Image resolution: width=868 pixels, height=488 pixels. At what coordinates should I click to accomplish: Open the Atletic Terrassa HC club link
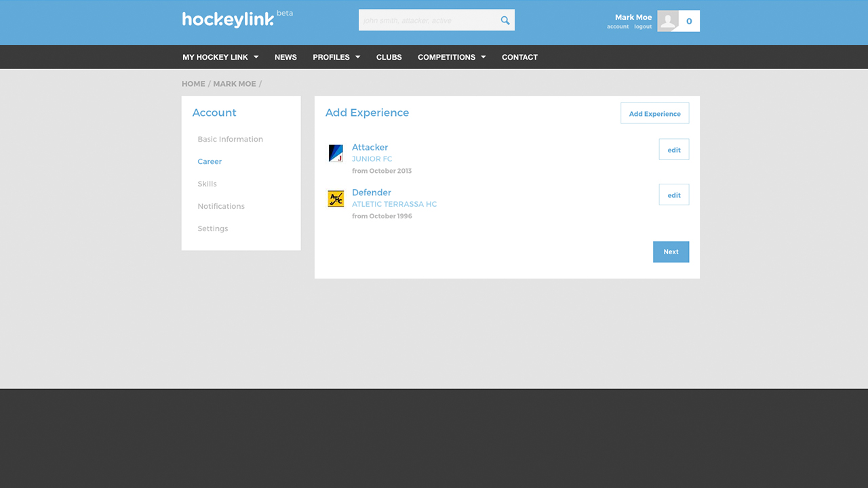coord(394,204)
